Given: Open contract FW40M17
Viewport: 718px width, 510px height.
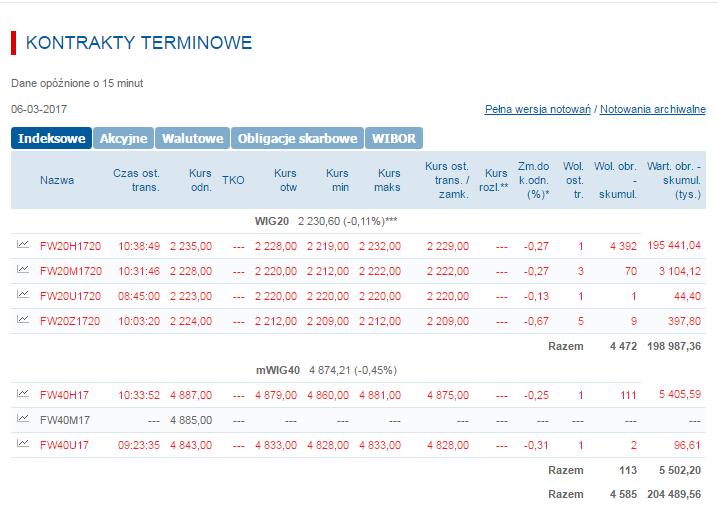Looking at the screenshot, I should pos(65,420).
